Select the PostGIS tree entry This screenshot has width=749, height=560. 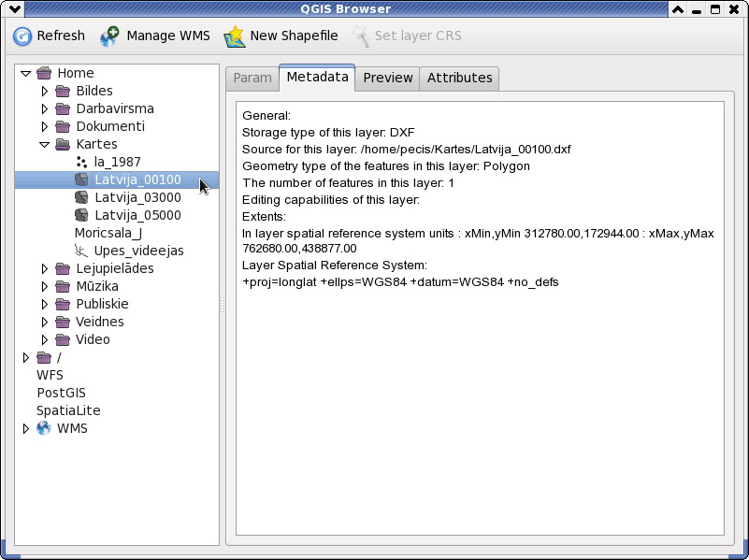(x=61, y=393)
